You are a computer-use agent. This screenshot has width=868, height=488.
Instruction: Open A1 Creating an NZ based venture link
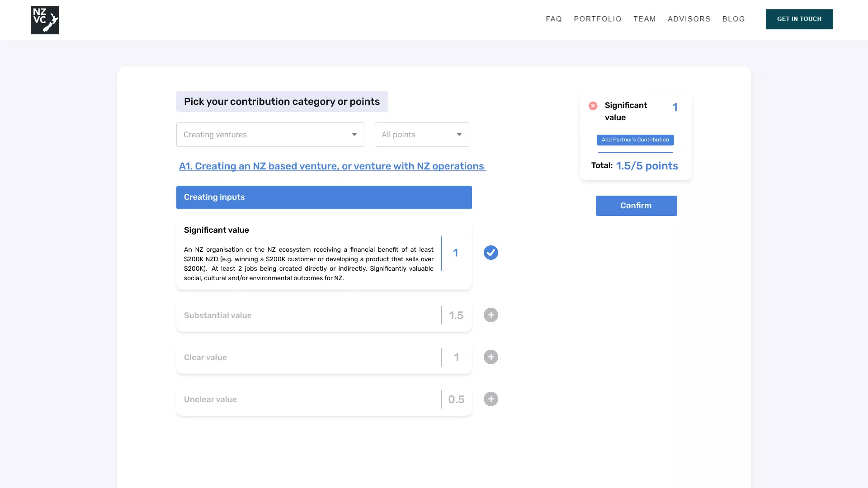click(x=332, y=166)
